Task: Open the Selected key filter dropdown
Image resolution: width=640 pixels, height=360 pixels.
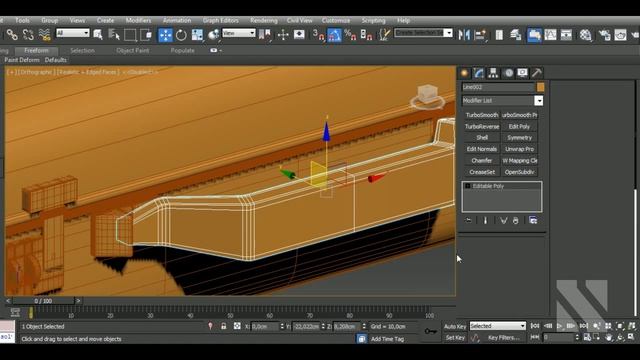Action: (x=498, y=326)
